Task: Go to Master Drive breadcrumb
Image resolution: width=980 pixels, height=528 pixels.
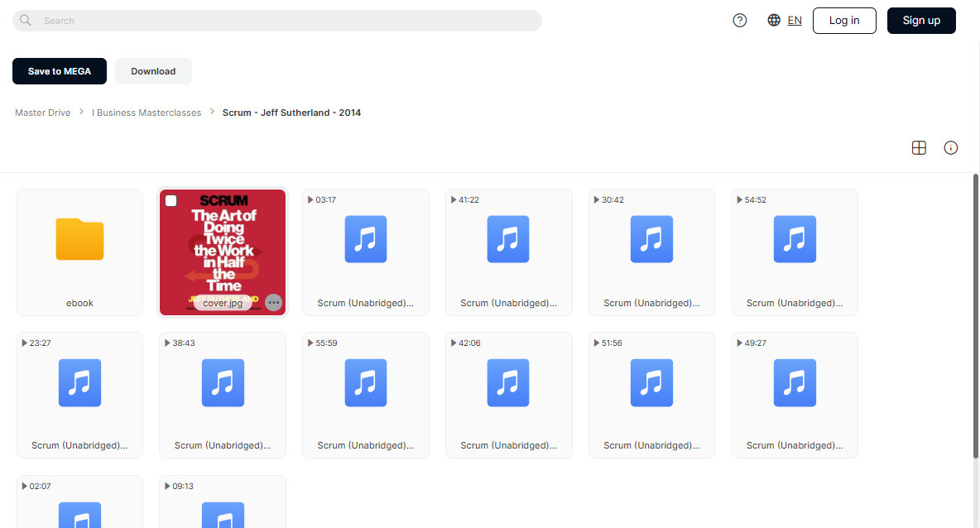Action: click(42, 113)
